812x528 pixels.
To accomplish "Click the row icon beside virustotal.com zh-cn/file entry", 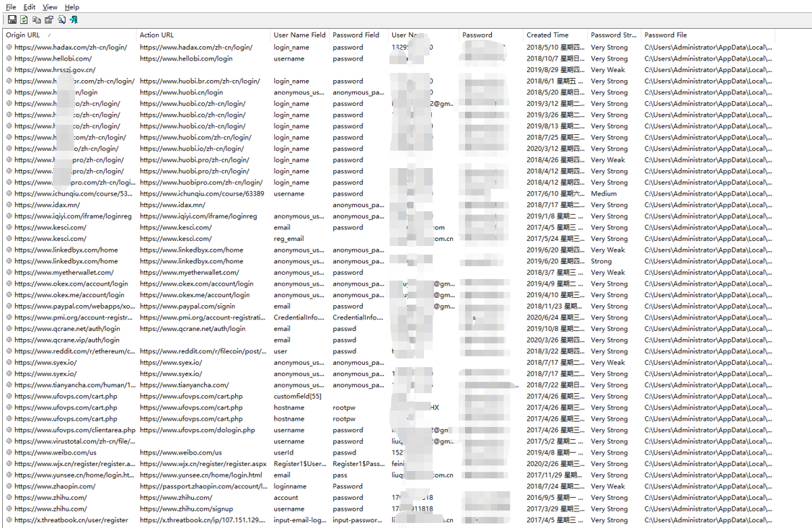I will (x=9, y=441).
